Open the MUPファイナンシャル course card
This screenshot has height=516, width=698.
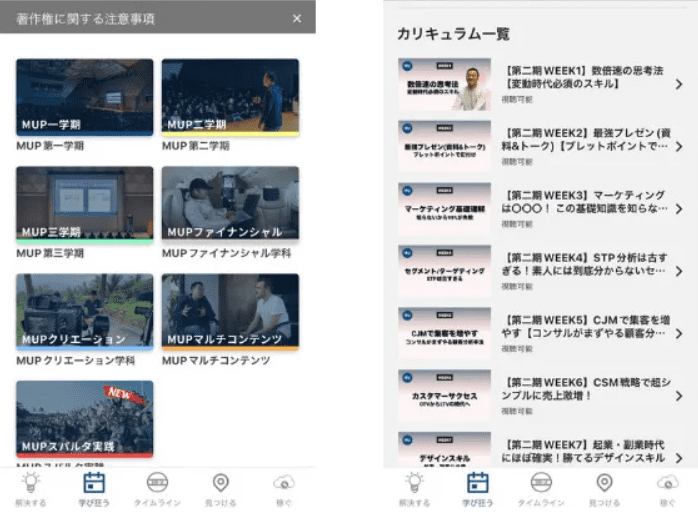(x=230, y=204)
